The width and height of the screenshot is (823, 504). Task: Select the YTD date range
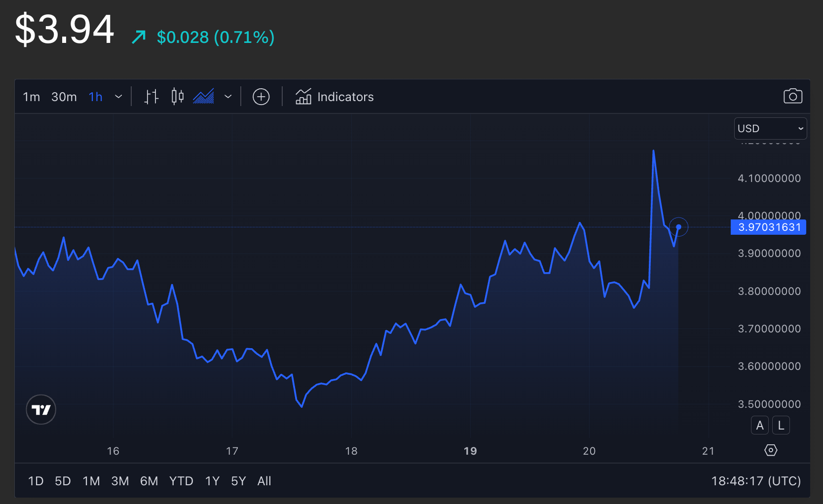point(181,481)
